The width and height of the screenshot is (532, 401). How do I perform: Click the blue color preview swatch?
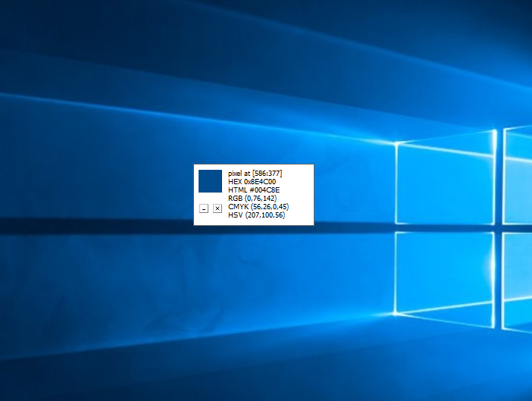click(211, 181)
